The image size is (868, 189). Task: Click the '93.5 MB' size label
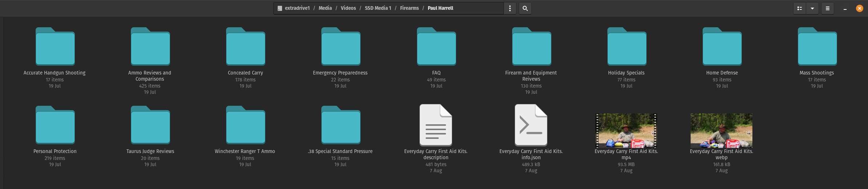626,164
